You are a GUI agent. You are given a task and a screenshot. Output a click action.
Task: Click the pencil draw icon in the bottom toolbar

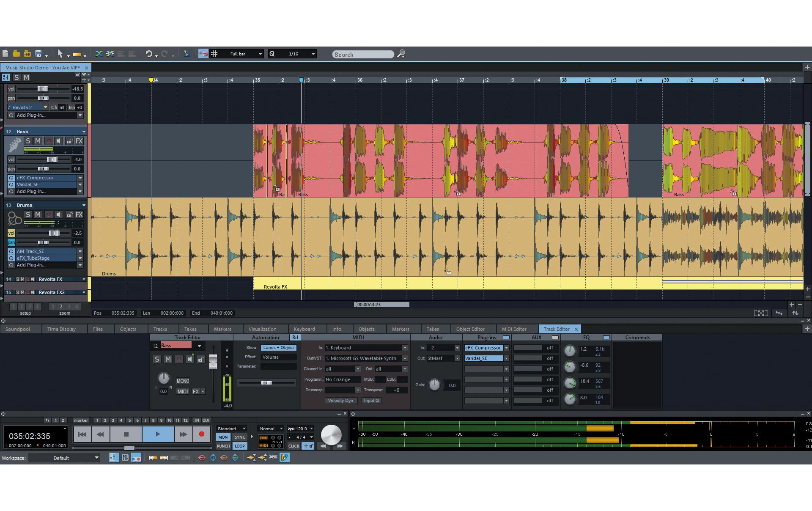point(285,457)
